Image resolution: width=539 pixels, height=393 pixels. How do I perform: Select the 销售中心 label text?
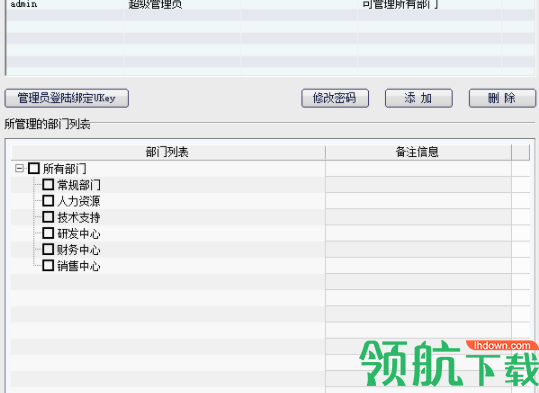[x=79, y=266]
